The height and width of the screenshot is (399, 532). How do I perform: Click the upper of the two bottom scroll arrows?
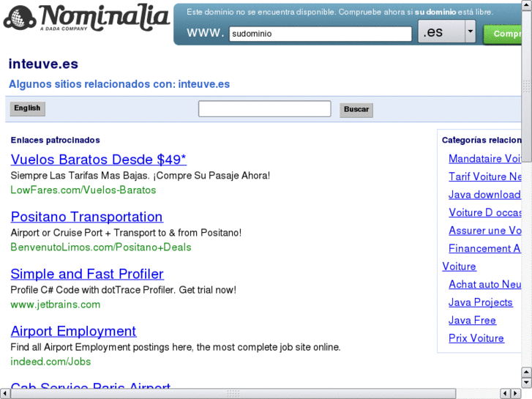pos(527,372)
